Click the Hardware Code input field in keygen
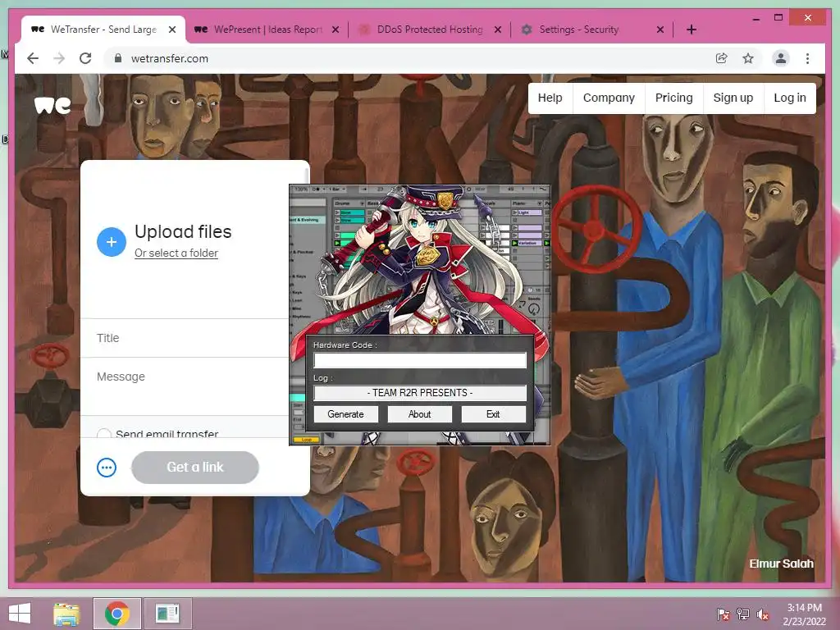This screenshot has height=630, width=840. click(x=420, y=360)
